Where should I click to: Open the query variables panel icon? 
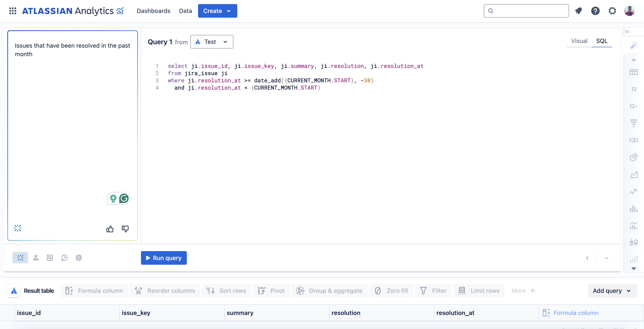(x=50, y=257)
